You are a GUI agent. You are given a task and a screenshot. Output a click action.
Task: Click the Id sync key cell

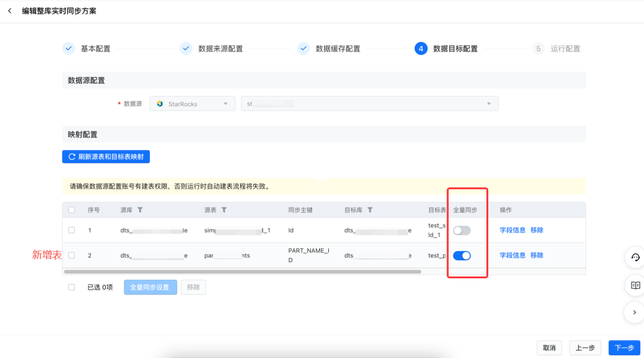tap(291, 230)
